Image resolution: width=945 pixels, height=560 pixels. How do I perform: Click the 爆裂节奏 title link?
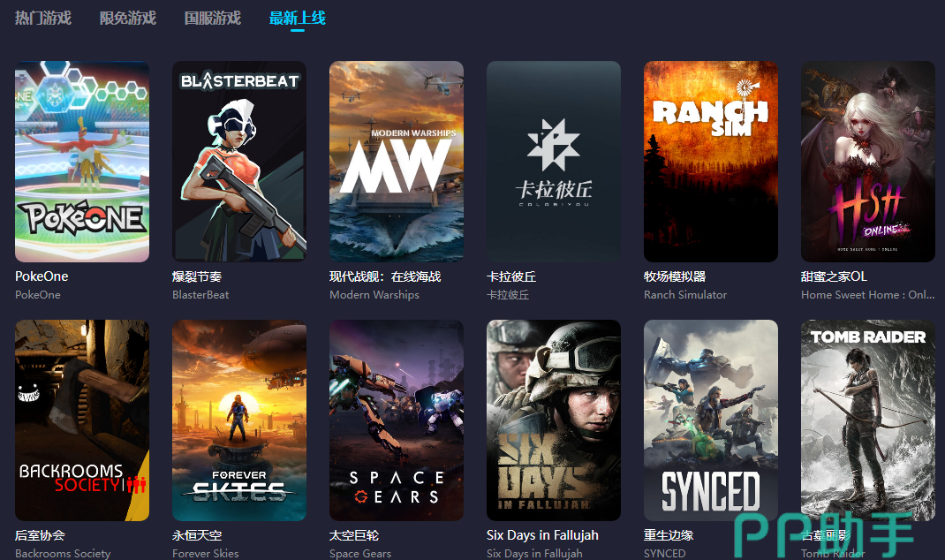[197, 276]
